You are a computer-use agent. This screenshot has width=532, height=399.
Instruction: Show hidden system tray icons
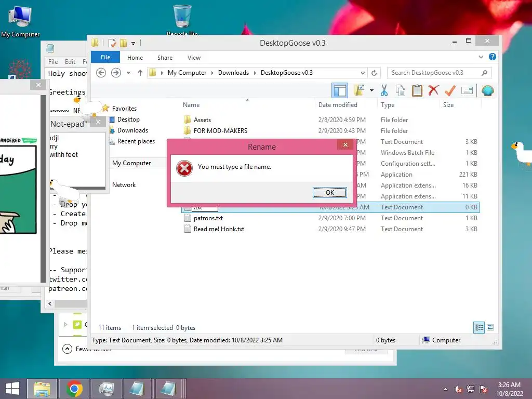[445, 389]
